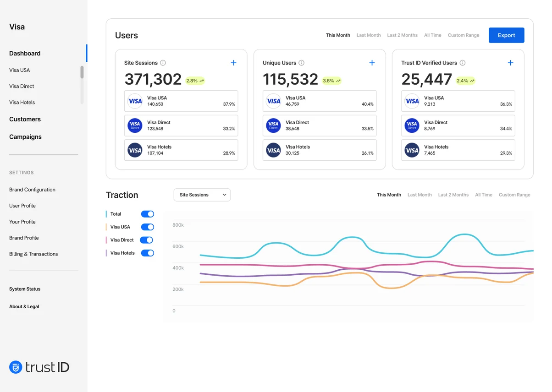Click the trust ID shield logo

16,367
